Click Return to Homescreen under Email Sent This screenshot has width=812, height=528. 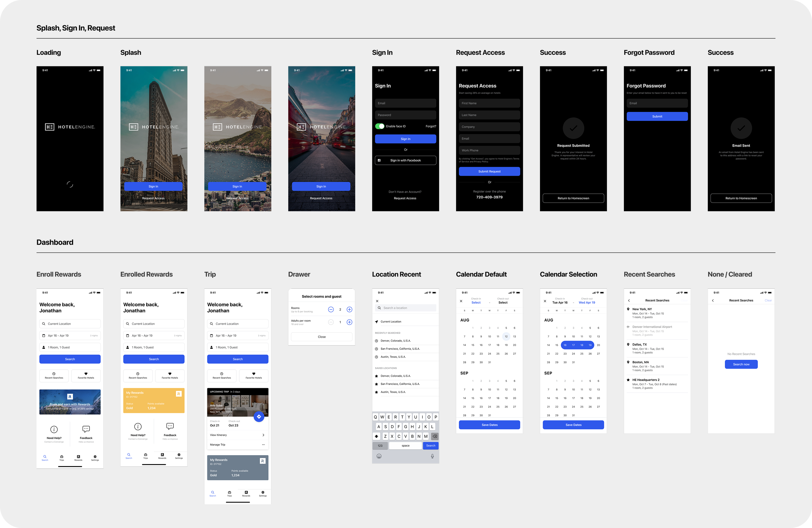click(741, 198)
